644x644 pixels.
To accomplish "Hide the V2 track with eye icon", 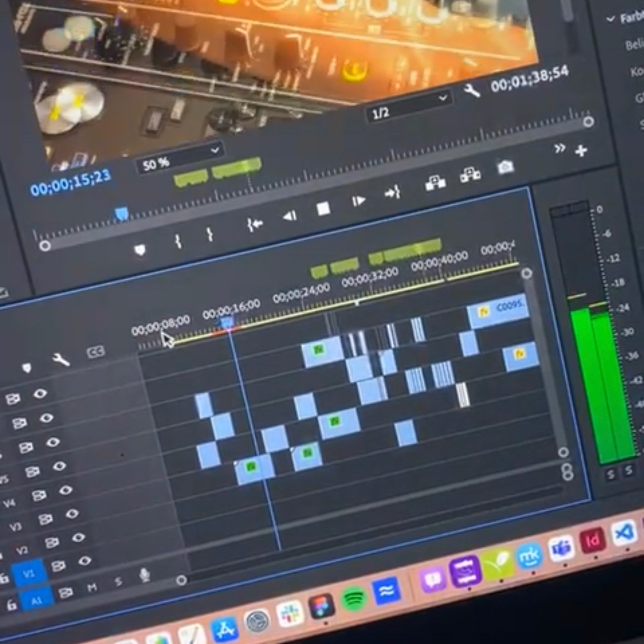I will tap(78, 537).
